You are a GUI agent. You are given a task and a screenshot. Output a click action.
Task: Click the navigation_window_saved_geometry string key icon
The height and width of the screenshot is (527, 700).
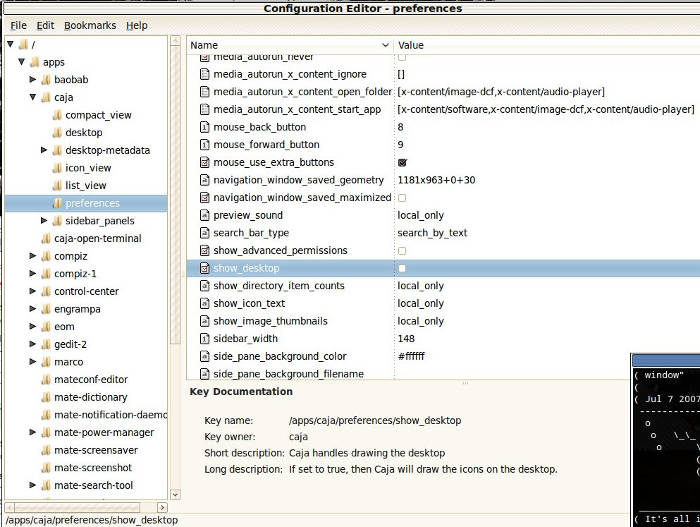(x=204, y=180)
